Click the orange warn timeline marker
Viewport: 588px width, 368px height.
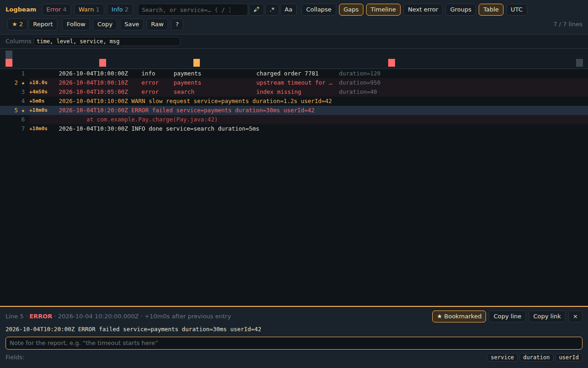[x=197, y=63]
